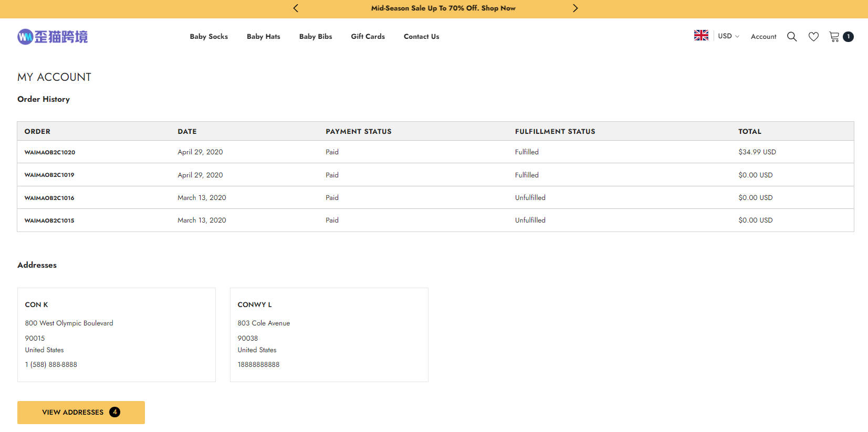Click the Order History heading
The image size is (868, 432).
click(x=44, y=99)
